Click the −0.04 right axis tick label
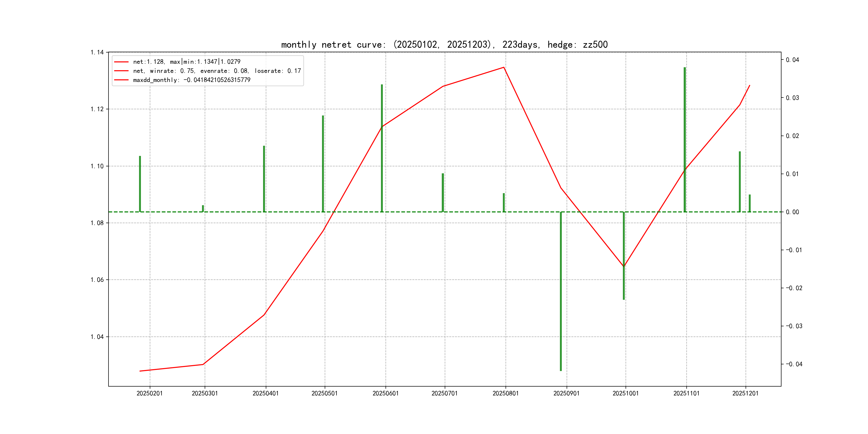The width and height of the screenshot is (868, 434). [794, 364]
